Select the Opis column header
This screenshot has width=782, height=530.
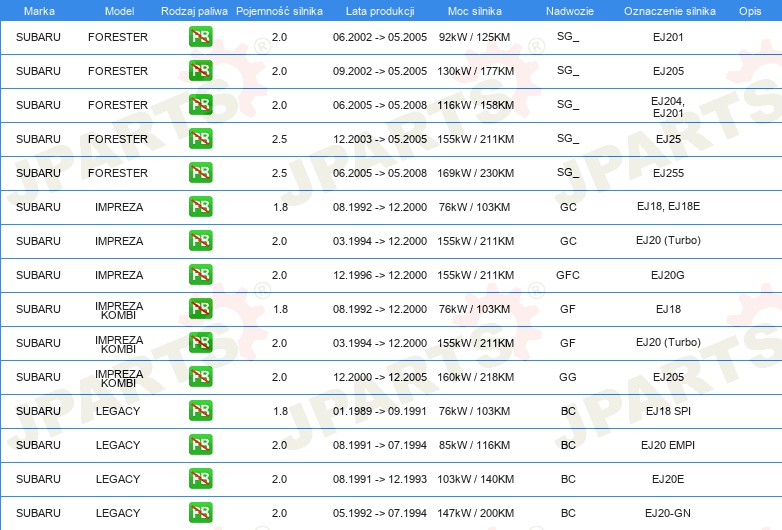(749, 10)
